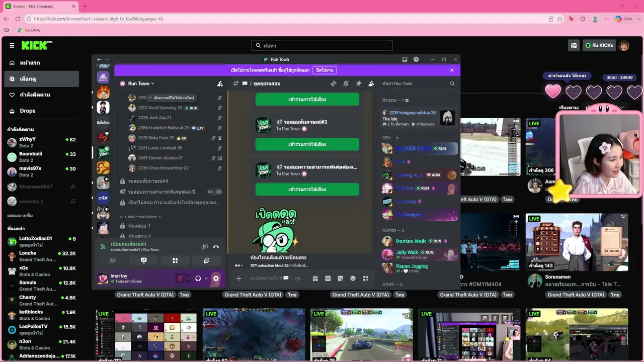
Task: Bookmark this page with the star icon
Action: tap(560, 19)
